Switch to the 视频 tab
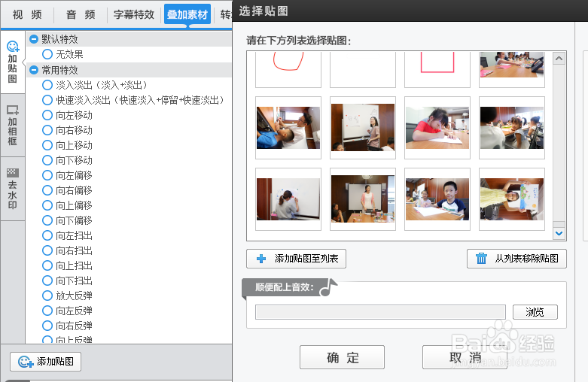 click(x=27, y=14)
